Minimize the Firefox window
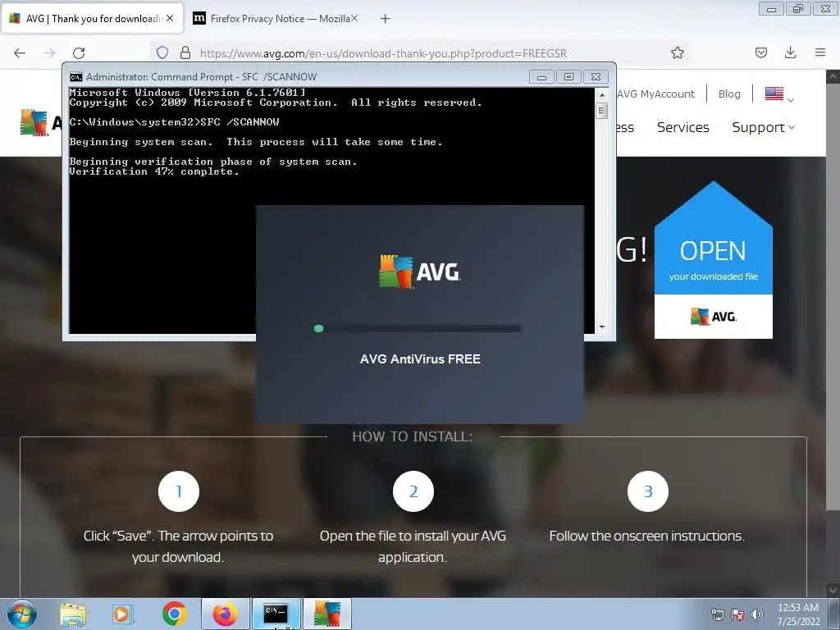Viewport: 840px width, 630px height. pos(771,9)
